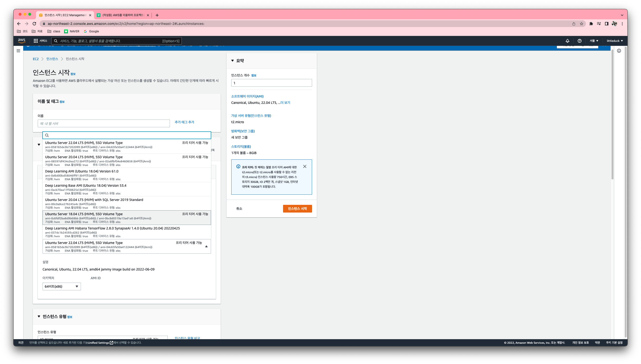641x364 pixels.
Task: Click the browser forward arrow
Action: click(27, 24)
